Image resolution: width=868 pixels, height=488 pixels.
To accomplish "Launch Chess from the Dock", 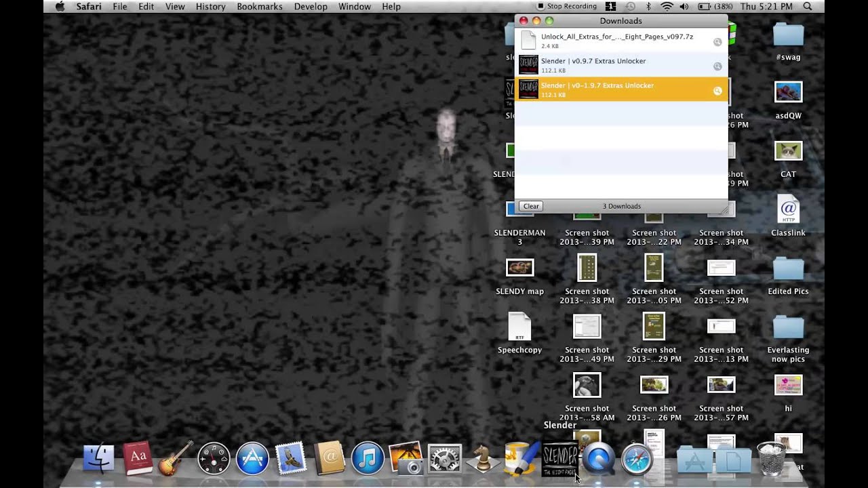I will coord(483,459).
